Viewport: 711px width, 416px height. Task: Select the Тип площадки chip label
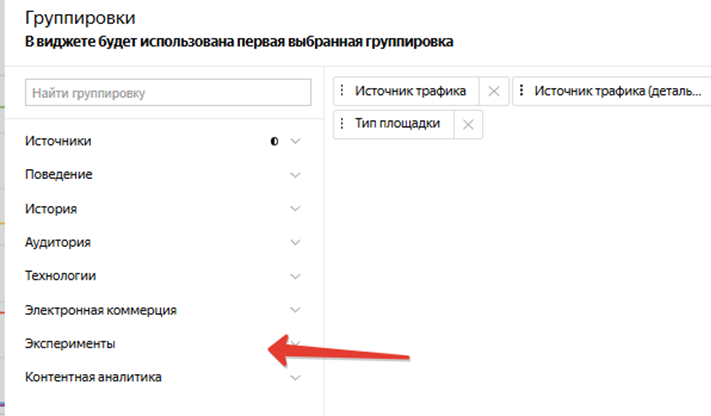[x=399, y=124]
